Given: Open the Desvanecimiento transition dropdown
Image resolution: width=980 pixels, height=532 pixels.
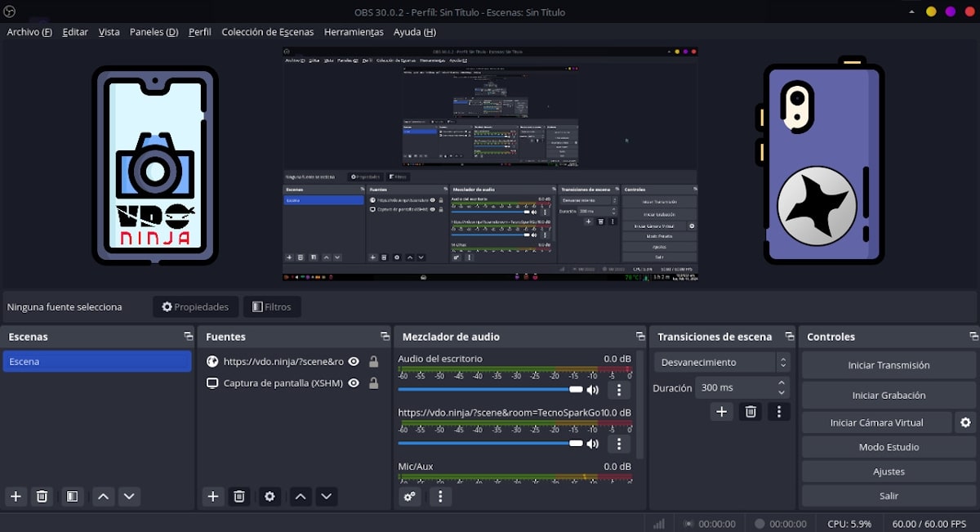Looking at the screenshot, I should [720, 361].
